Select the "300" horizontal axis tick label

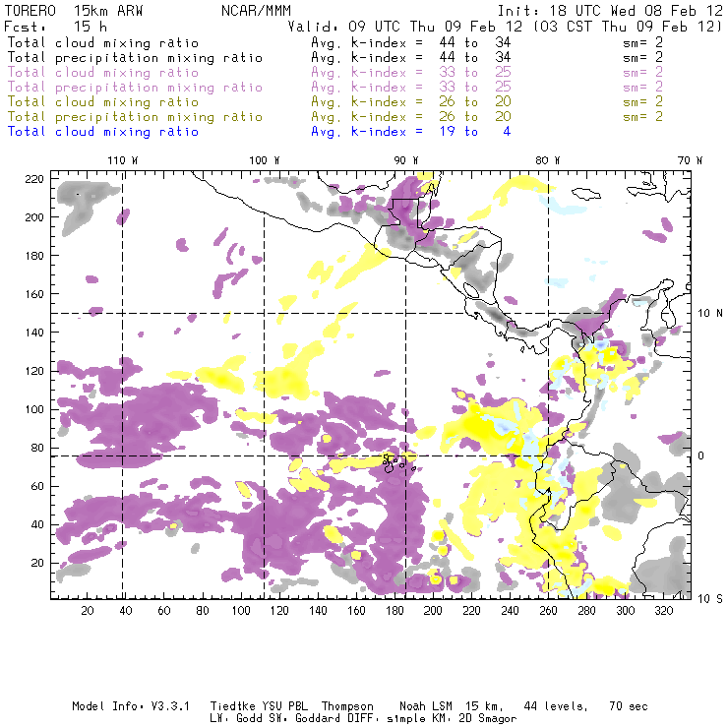pos(625,611)
